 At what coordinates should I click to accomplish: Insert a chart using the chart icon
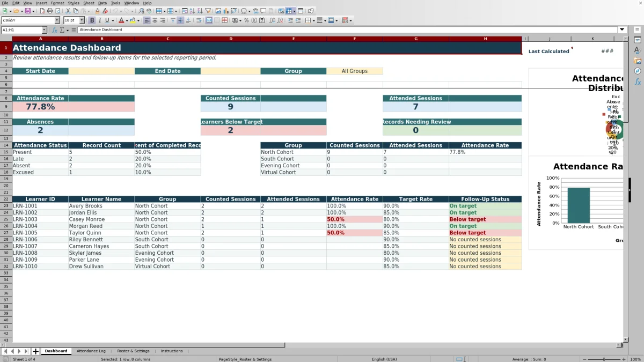pos(226,11)
